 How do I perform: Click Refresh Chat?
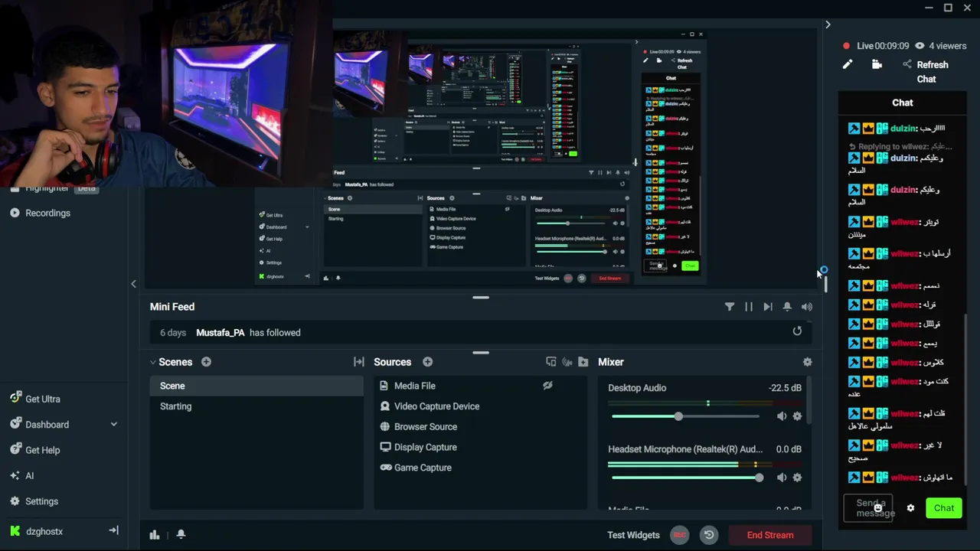click(932, 72)
